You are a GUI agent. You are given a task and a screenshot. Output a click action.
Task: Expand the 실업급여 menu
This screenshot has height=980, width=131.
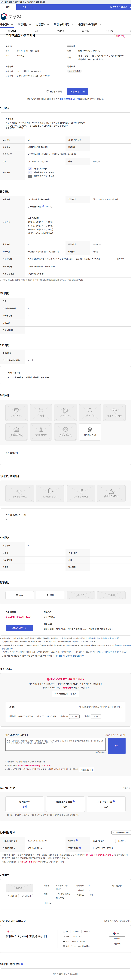pos(42,24)
